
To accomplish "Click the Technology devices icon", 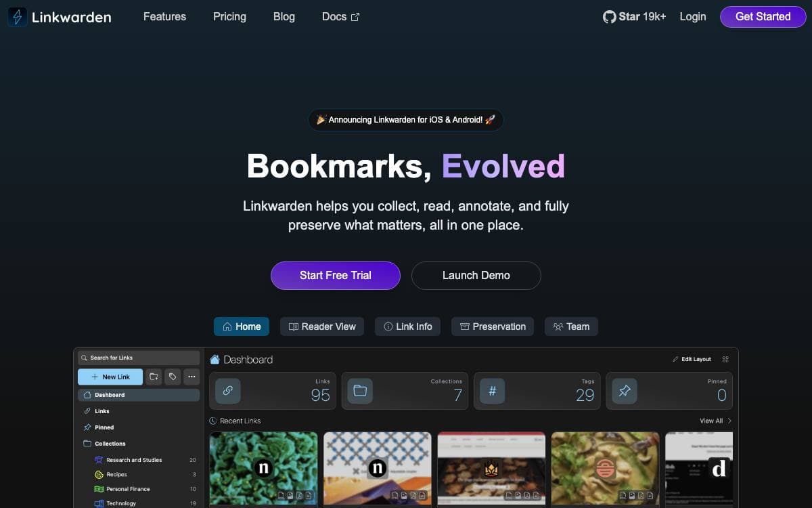I will pos(99,503).
